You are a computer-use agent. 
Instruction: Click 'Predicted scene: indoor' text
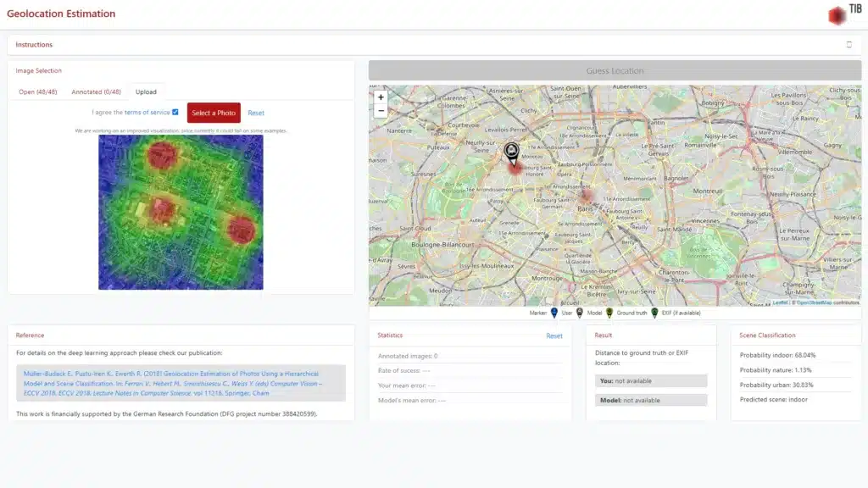pos(773,400)
